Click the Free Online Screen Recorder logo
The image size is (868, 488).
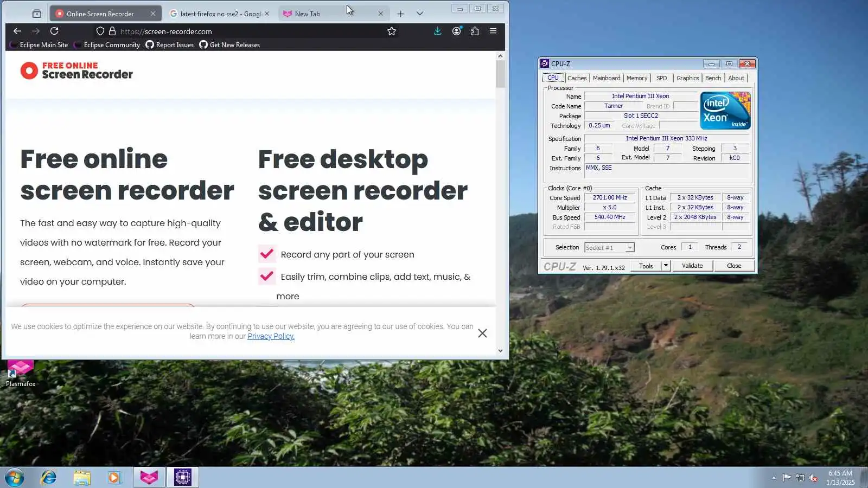click(76, 70)
